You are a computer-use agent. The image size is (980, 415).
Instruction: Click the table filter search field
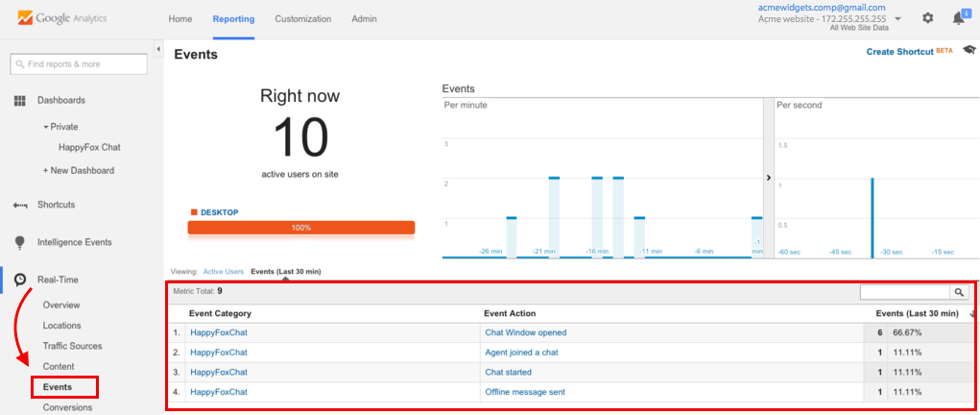(x=906, y=292)
